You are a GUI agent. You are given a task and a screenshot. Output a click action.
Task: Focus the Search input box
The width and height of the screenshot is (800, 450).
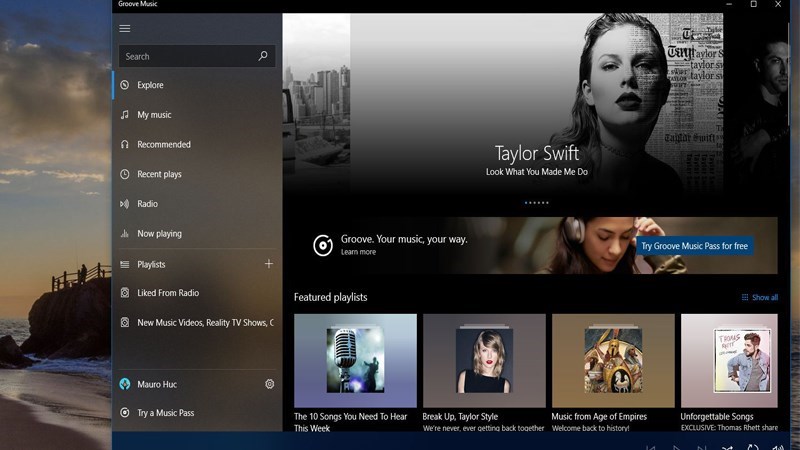(185, 56)
